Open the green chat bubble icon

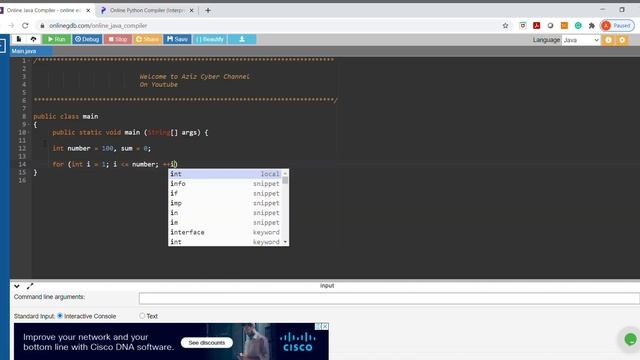630,339
